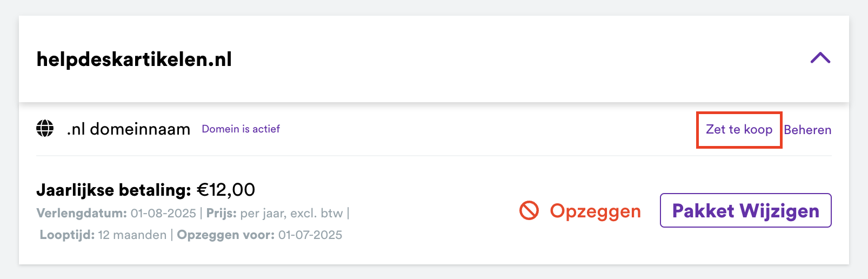Click the Jaarlijkse betaling label

click(113, 190)
